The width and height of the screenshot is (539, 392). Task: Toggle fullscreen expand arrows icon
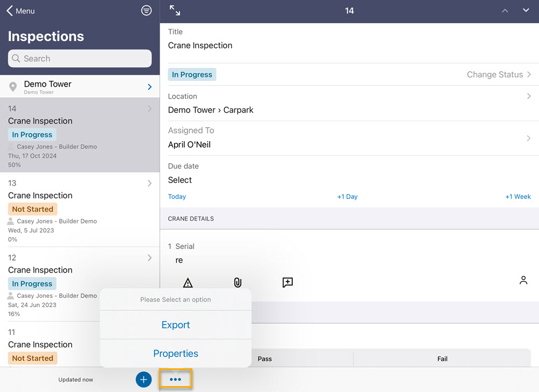tap(175, 10)
